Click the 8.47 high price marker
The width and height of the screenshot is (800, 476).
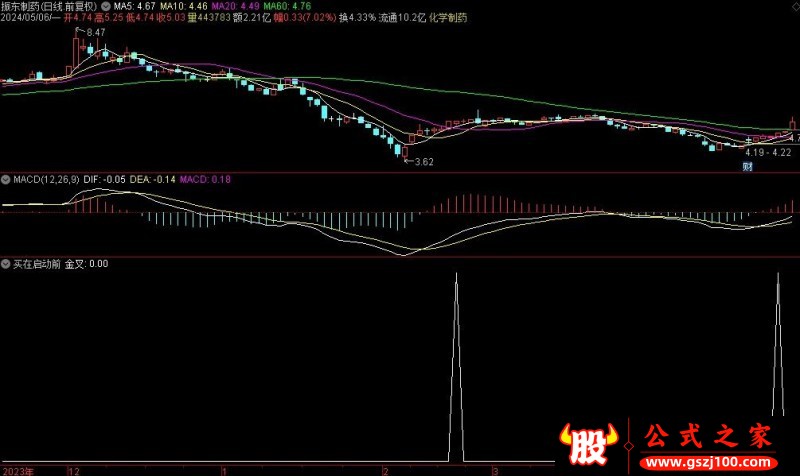tap(94, 34)
